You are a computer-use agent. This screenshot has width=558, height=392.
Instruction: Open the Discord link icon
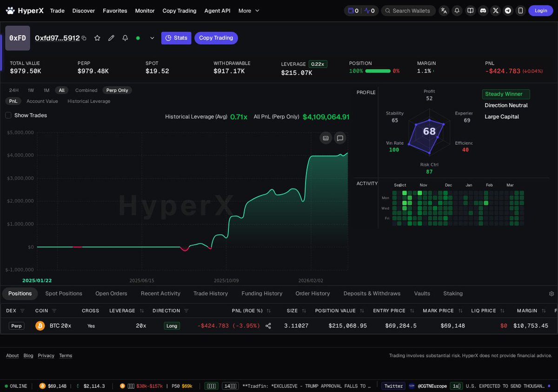click(x=483, y=11)
